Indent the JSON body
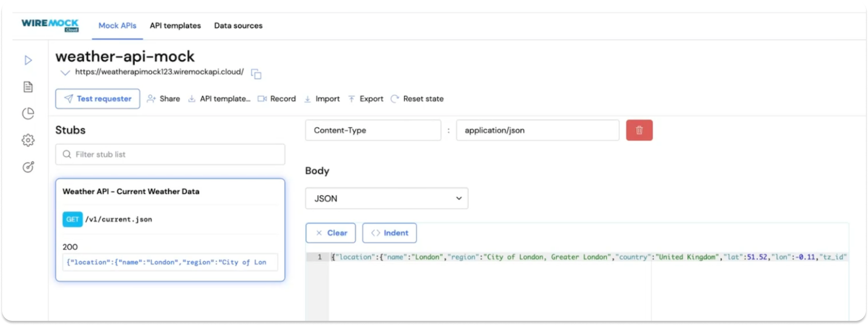 coord(389,233)
